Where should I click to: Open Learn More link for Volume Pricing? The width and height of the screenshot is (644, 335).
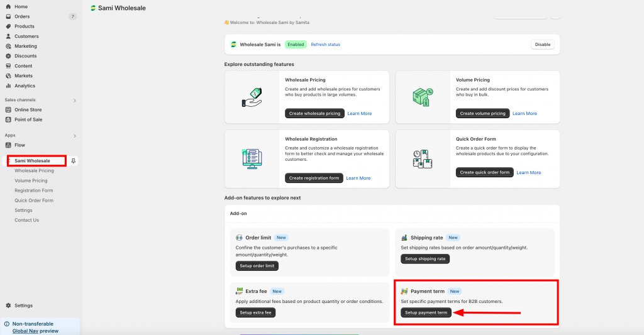click(x=525, y=113)
